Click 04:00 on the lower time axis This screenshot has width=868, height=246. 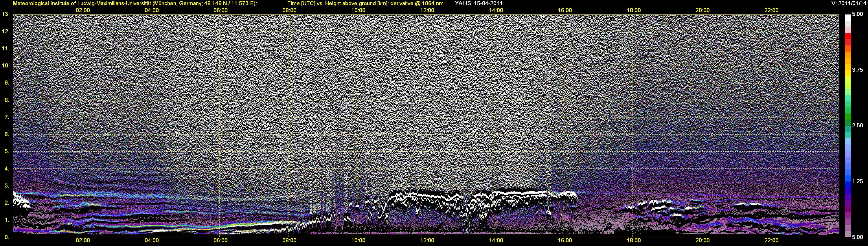click(152, 240)
